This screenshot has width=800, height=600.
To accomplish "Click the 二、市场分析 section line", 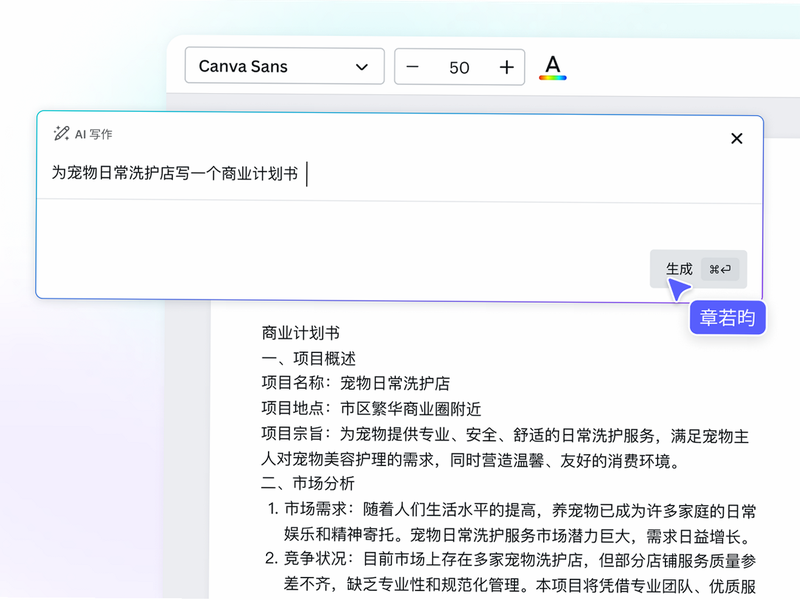I will 308,483.
